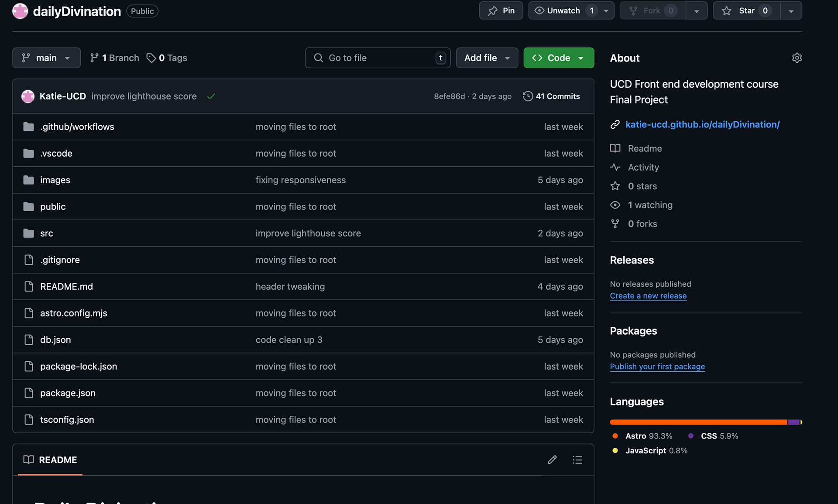Click the orange Astro language bar segment
The image size is (838, 504).
(698, 422)
